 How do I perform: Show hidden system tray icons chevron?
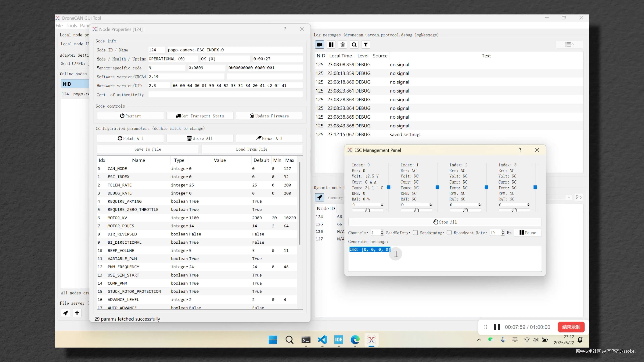(479, 340)
